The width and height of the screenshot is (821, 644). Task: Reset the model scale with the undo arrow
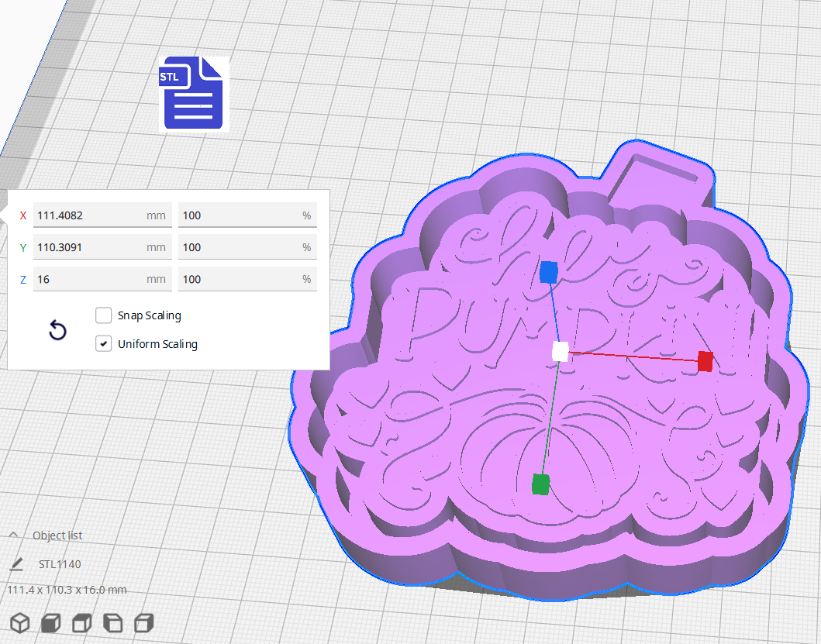pyautogui.click(x=58, y=331)
